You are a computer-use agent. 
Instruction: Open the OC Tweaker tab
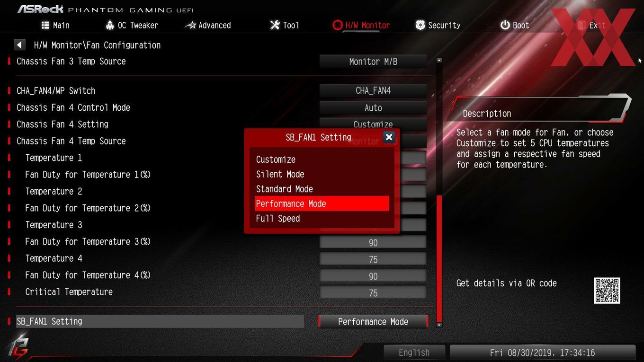coord(132,25)
